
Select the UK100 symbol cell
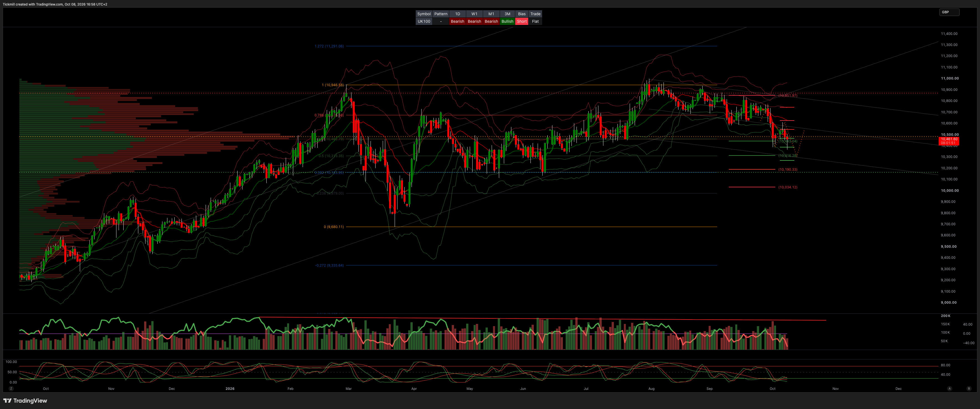(x=424, y=21)
